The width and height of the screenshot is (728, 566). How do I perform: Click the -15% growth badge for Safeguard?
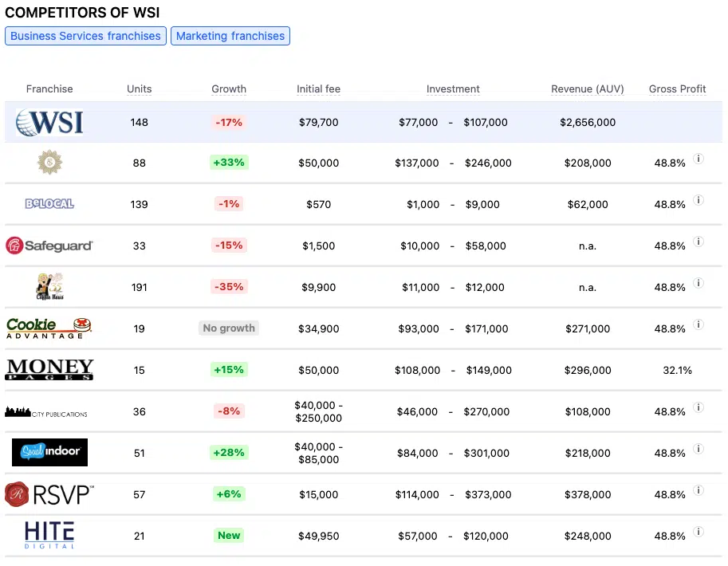229,246
